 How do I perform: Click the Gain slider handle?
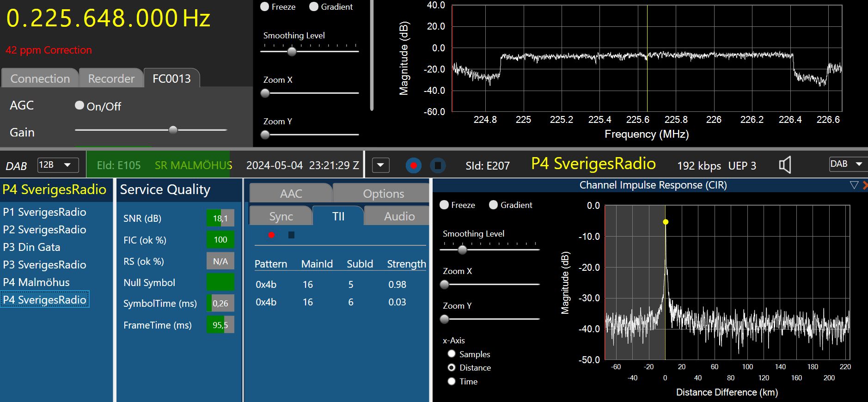[x=173, y=130]
